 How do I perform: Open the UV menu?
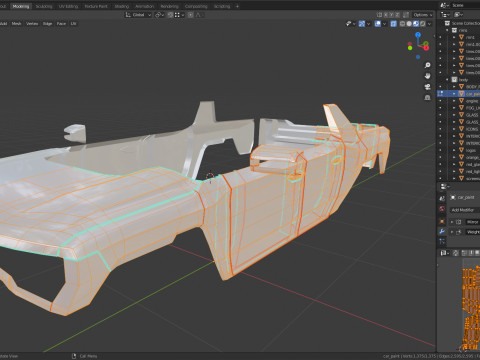point(73,24)
